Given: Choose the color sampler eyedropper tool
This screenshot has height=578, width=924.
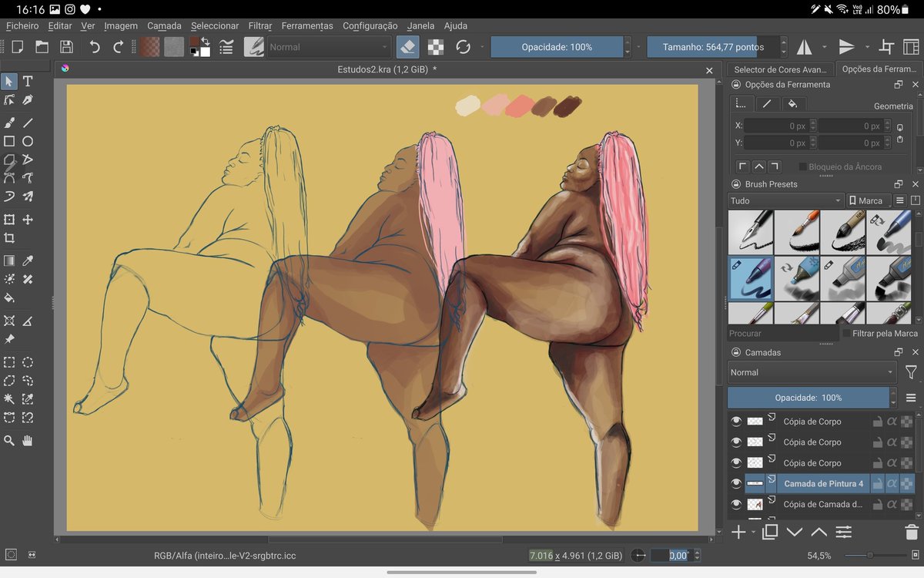Looking at the screenshot, I should [28, 261].
